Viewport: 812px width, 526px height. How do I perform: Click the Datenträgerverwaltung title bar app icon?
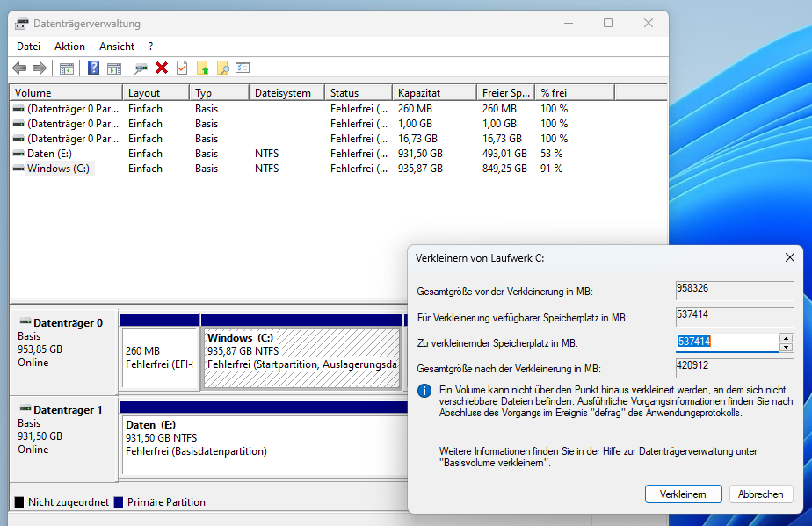click(x=22, y=24)
